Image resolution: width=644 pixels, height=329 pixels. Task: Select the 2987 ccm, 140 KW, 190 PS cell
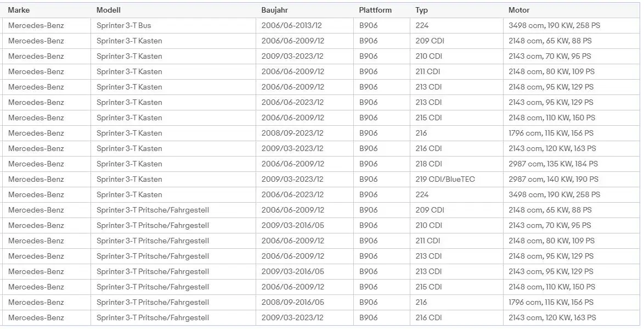click(553, 179)
